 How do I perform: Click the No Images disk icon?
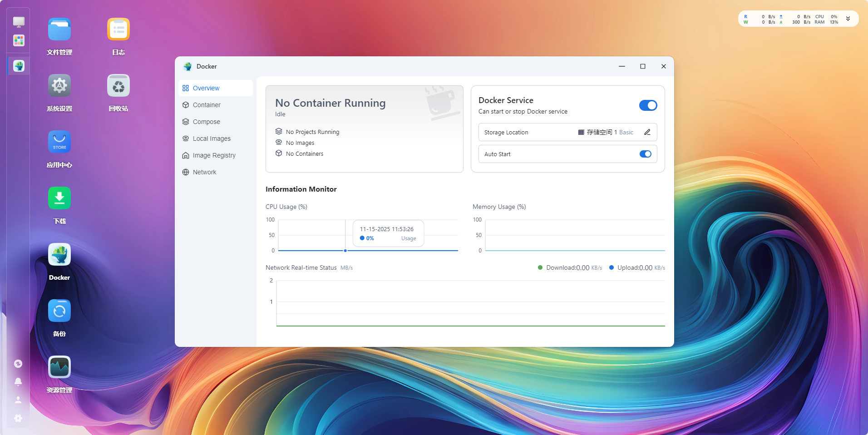pyautogui.click(x=279, y=143)
